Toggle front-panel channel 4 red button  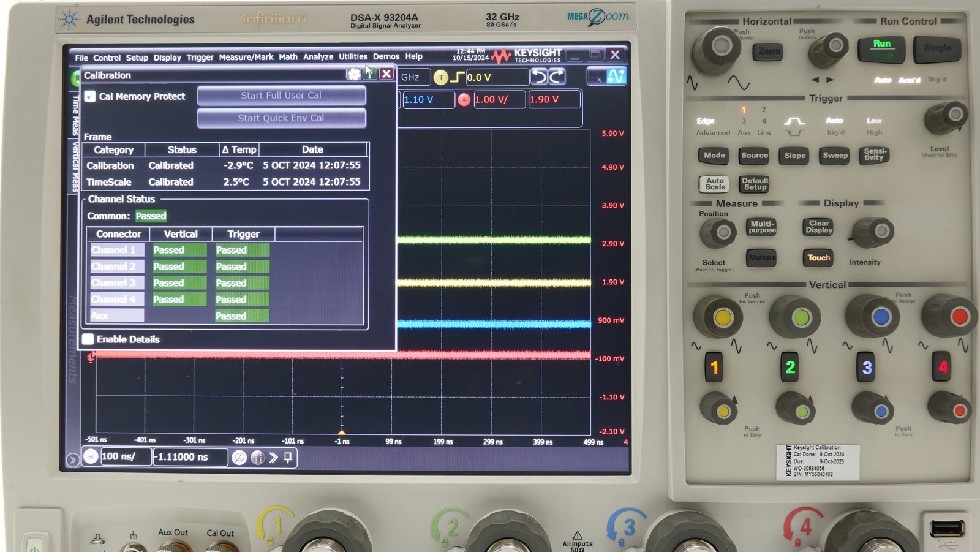942,367
